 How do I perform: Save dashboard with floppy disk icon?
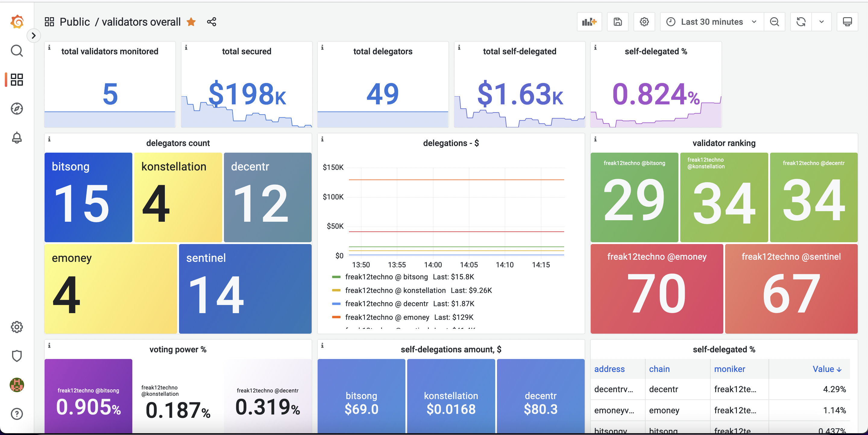(x=617, y=22)
